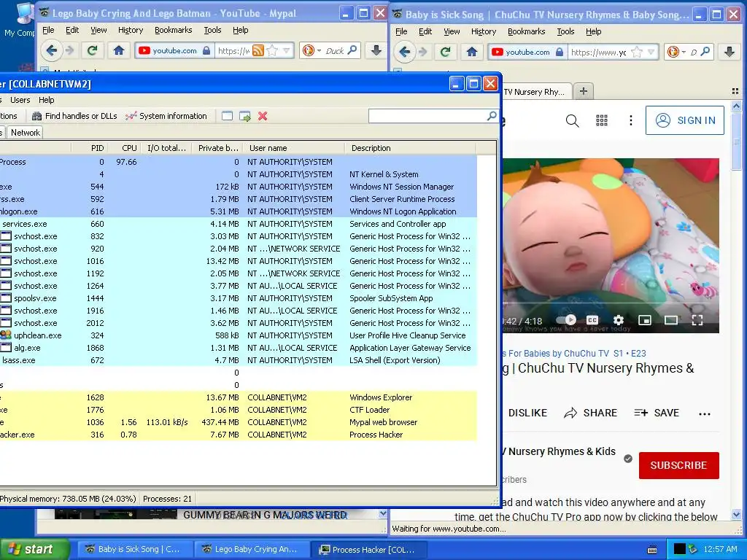747x560 pixels.
Task: Click Back arrow in the Lego Baby Mypal window
Action: tap(52, 50)
